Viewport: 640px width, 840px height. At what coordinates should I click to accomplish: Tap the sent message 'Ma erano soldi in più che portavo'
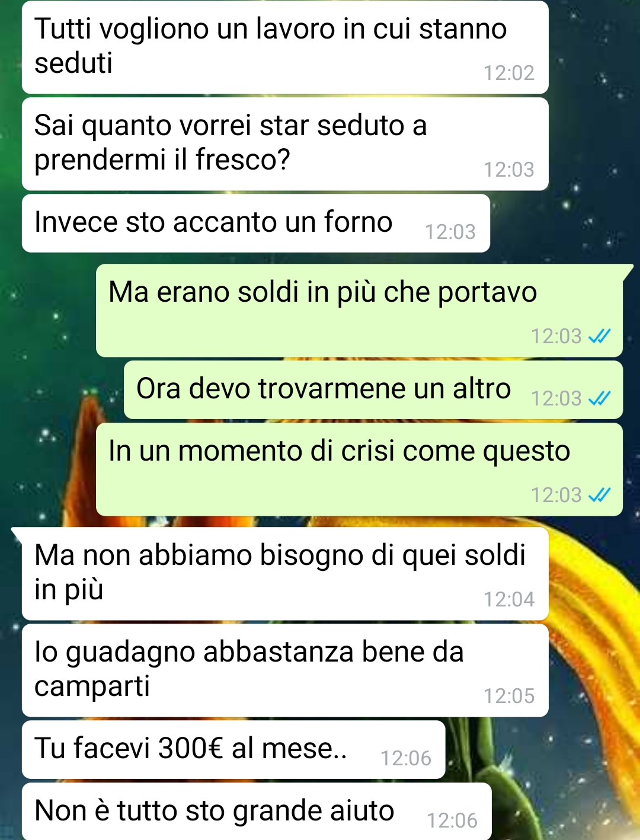point(360,311)
